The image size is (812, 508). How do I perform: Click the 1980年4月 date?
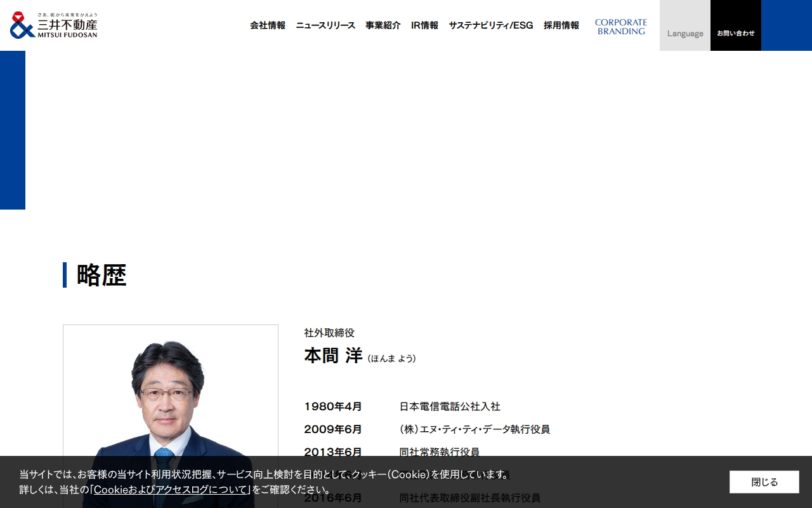point(333,406)
